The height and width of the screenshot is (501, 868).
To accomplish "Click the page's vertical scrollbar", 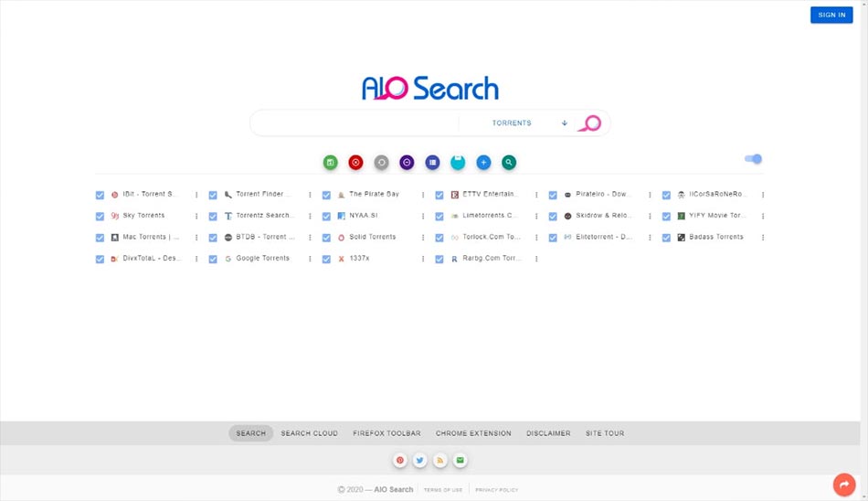I will pos(864,250).
